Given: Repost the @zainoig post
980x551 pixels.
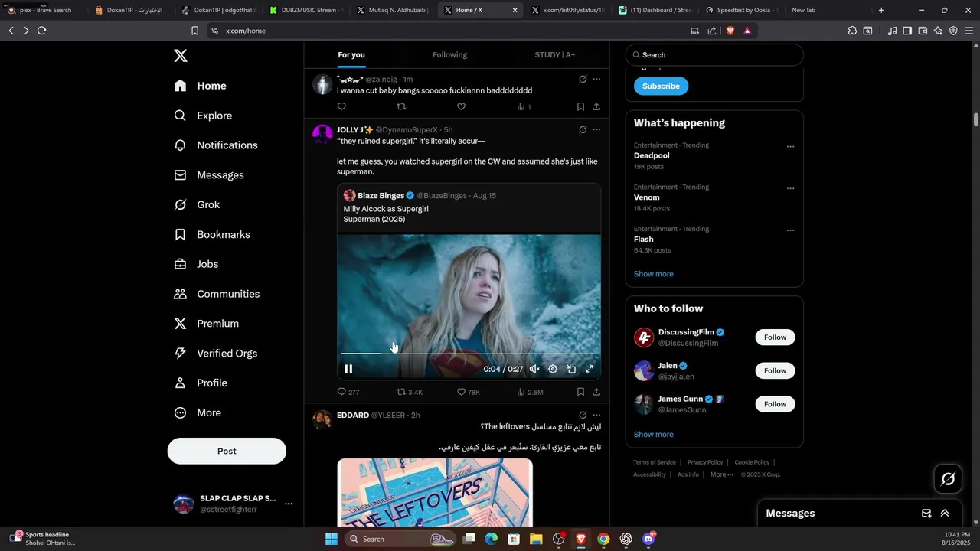Looking at the screenshot, I should pos(401,106).
